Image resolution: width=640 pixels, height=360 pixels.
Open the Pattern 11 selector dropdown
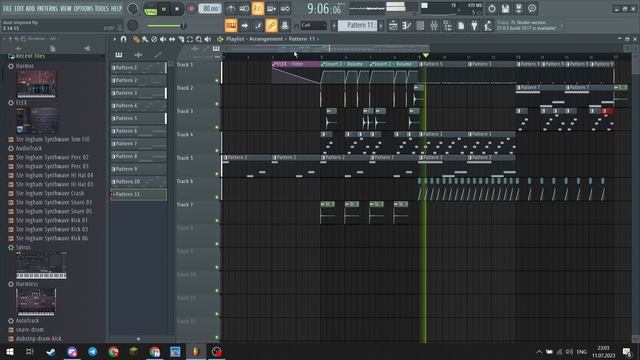pyautogui.click(x=358, y=25)
